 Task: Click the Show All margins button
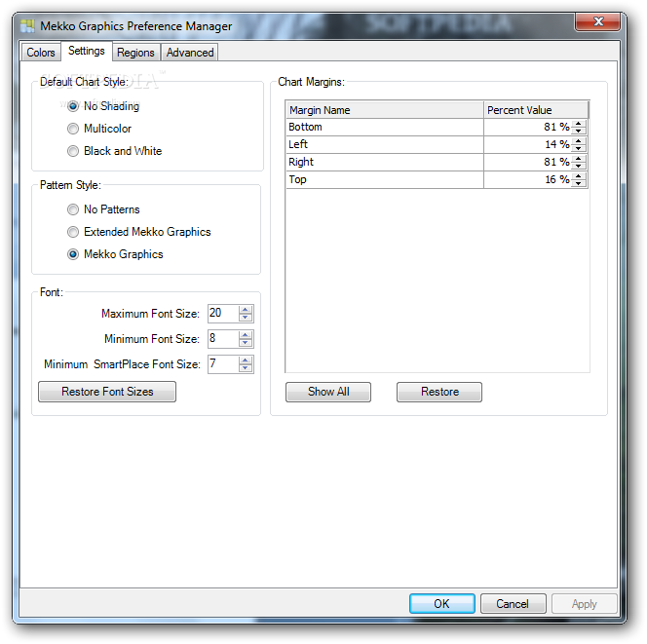(328, 392)
